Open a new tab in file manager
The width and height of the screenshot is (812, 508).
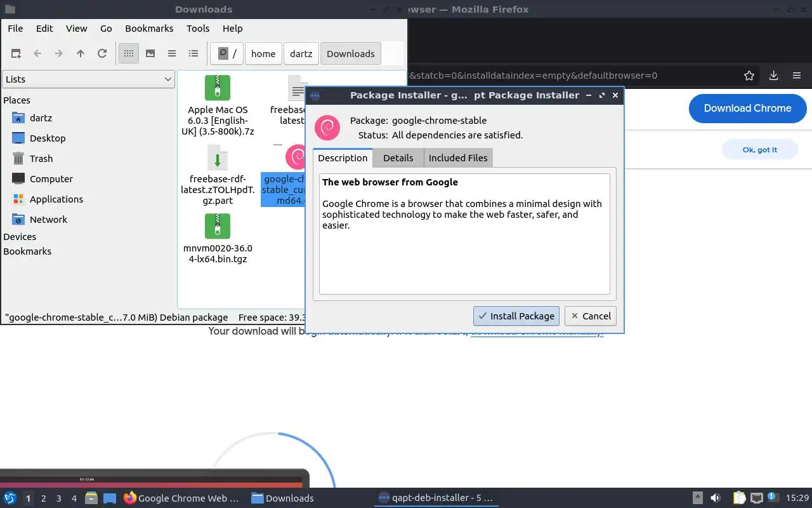(x=16, y=54)
